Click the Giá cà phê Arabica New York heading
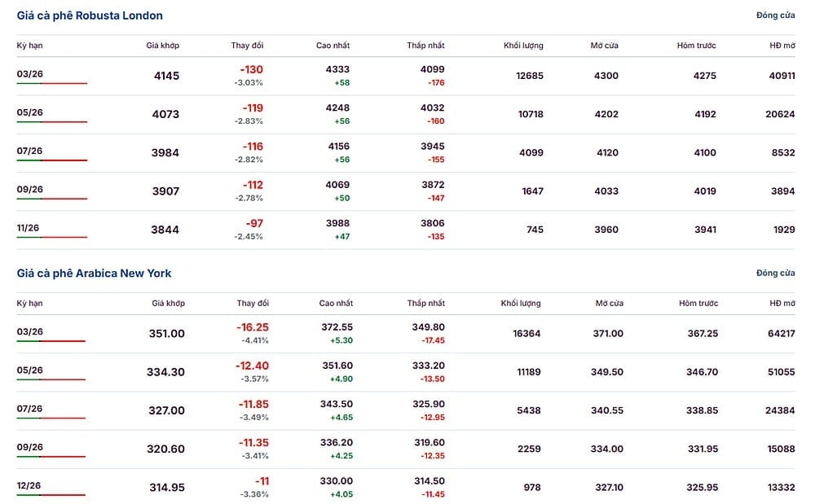The image size is (815, 504). coord(94,273)
